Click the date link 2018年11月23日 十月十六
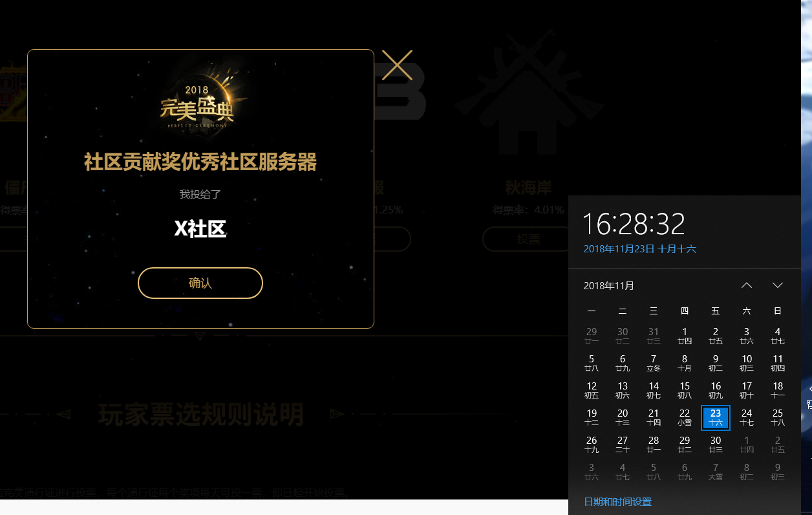 pos(639,248)
